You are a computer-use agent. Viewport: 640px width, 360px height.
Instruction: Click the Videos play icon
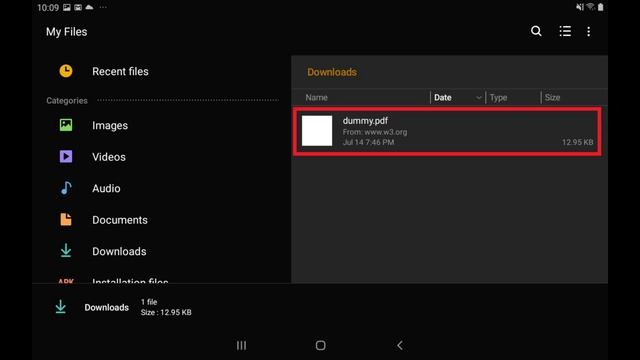tap(66, 156)
